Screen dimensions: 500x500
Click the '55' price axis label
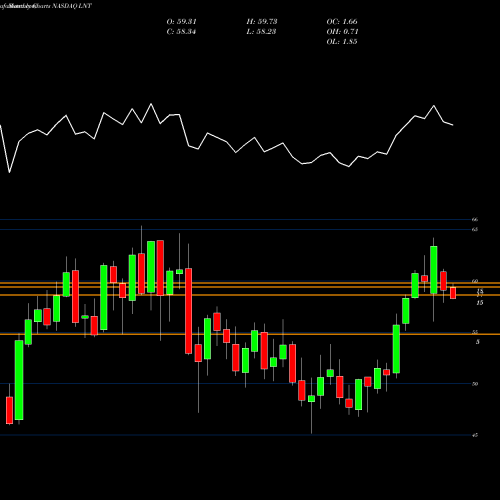tap(475, 332)
